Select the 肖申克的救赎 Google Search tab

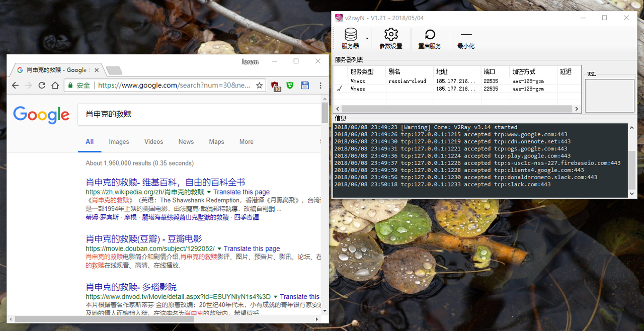[58, 70]
